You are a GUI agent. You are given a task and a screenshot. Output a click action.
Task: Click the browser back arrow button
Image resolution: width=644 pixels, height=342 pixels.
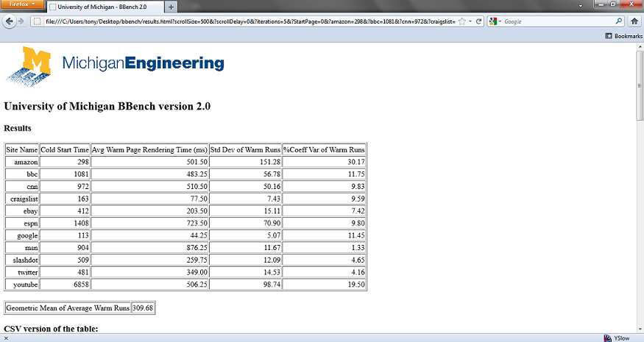[x=10, y=21]
